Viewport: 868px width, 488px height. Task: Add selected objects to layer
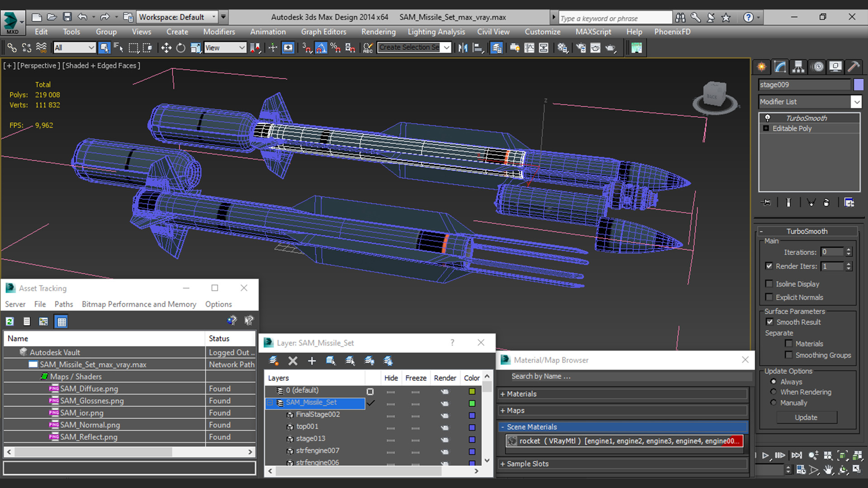pos(312,361)
